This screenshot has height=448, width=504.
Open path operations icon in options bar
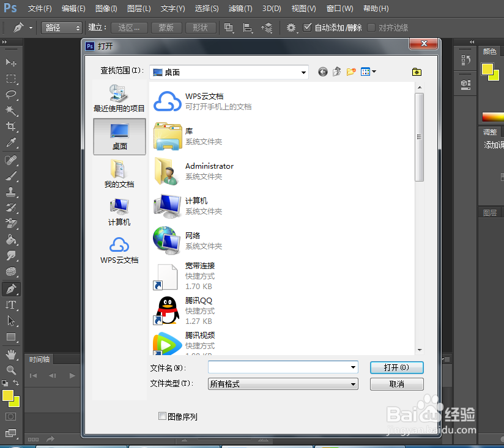click(229, 28)
